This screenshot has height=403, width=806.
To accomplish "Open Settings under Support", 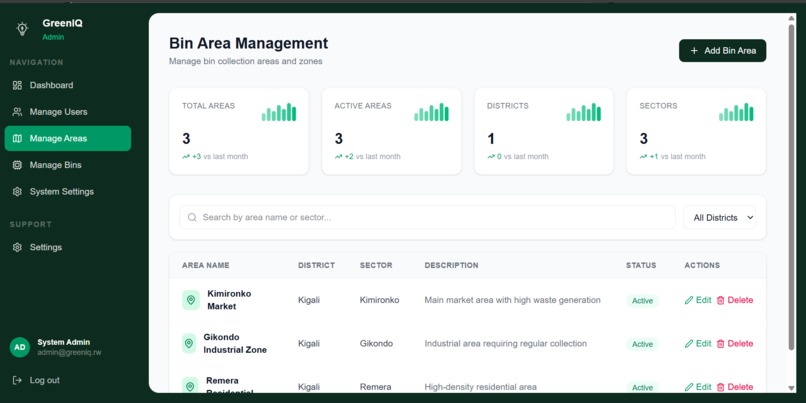I will click(x=68, y=247).
